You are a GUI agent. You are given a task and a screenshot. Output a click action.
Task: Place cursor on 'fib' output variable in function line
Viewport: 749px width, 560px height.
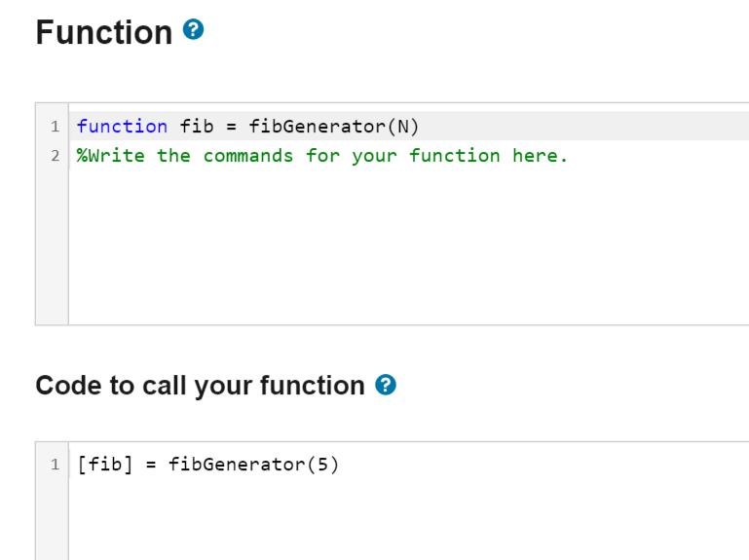click(197, 127)
